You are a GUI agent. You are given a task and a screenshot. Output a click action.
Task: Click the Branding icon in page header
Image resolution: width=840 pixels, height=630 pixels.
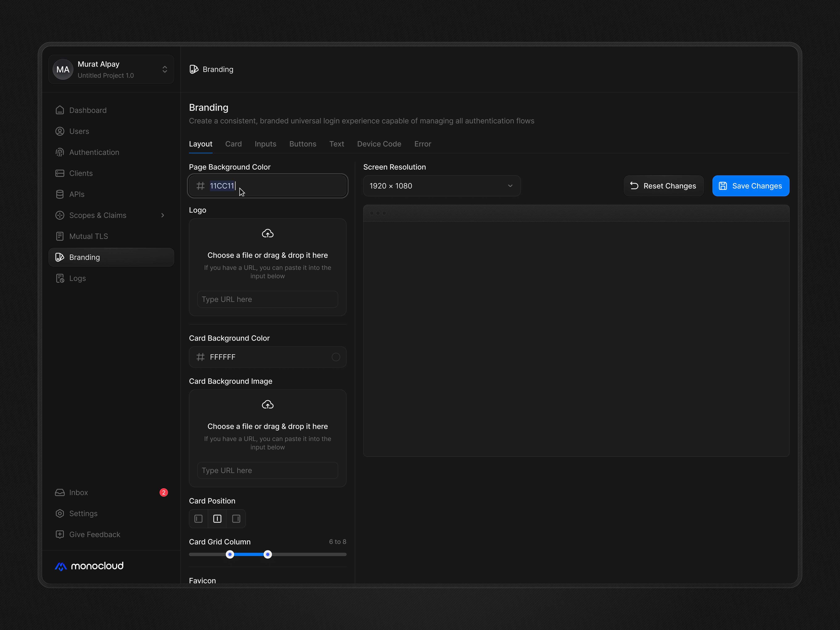194,69
